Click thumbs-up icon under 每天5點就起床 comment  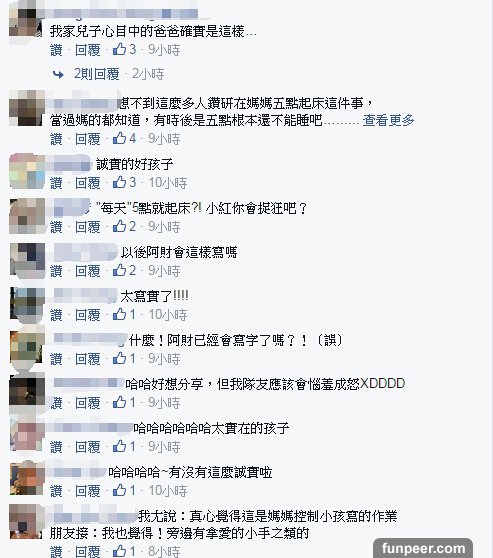[x=119, y=226]
